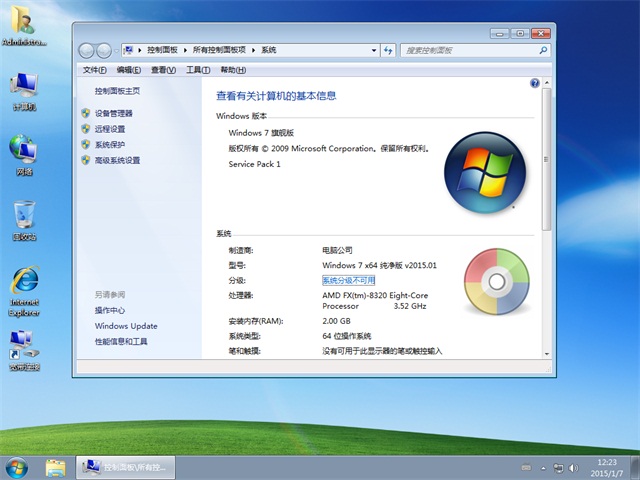Viewport: 640px width, 480px height.
Task: Click the blue help question mark icon
Action: tap(535, 84)
